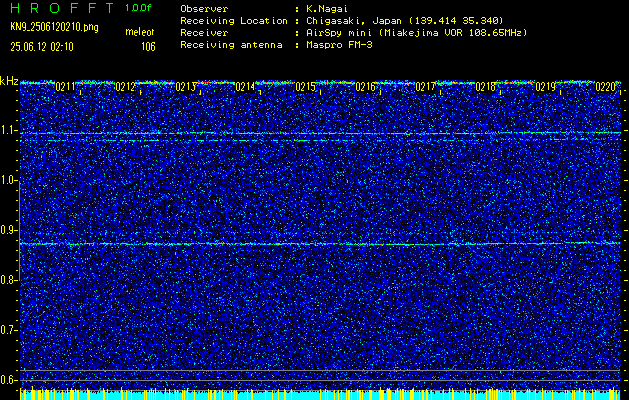The width and height of the screenshot is (629, 400).
Task: Click the 0.6 frequency axis label
Action: pos(8,380)
